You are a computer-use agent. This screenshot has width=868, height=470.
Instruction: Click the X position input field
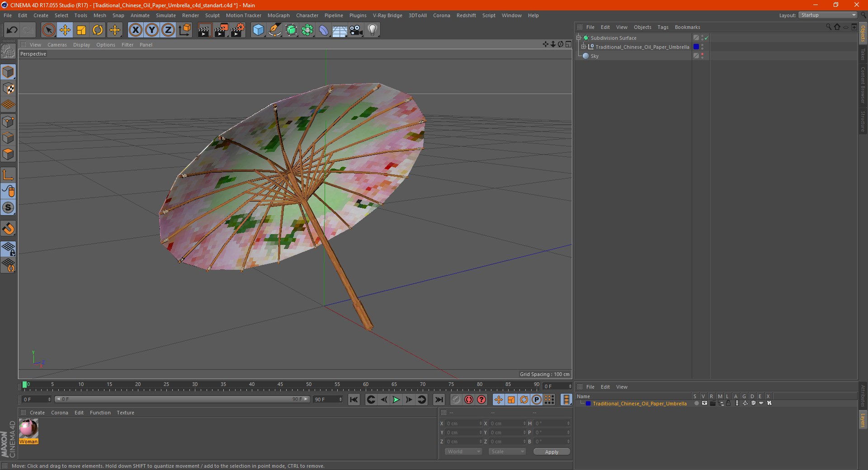click(x=463, y=423)
